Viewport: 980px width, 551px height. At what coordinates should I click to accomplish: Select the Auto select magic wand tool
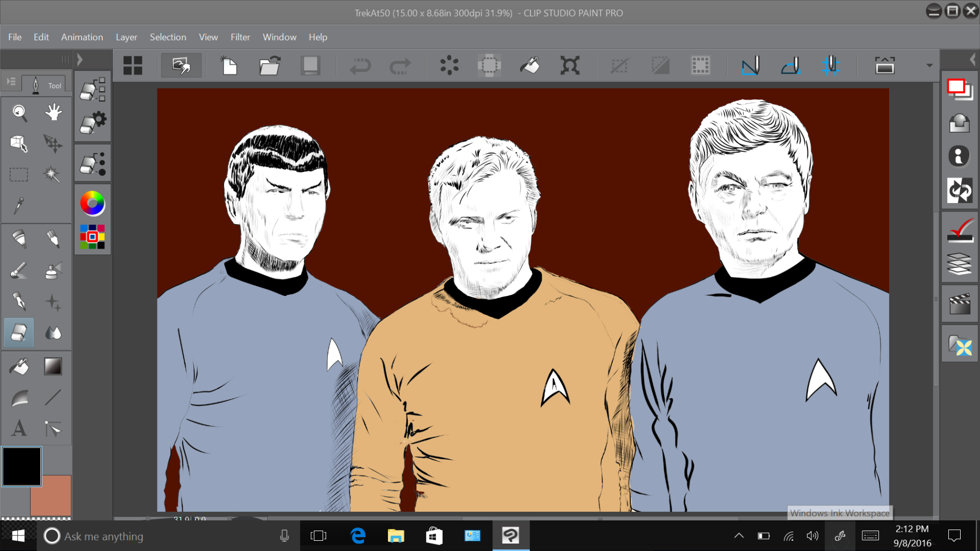pyautogui.click(x=52, y=174)
